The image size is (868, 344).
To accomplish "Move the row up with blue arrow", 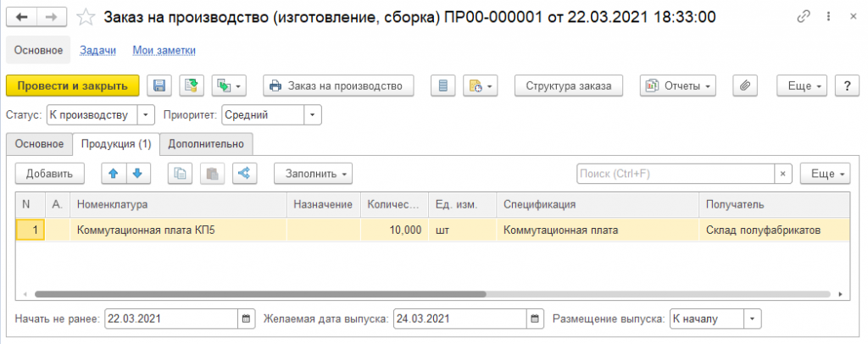I will [x=114, y=173].
